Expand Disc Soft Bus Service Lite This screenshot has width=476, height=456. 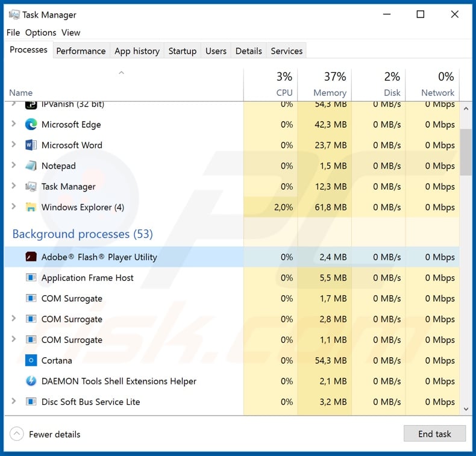tap(14, 401)
